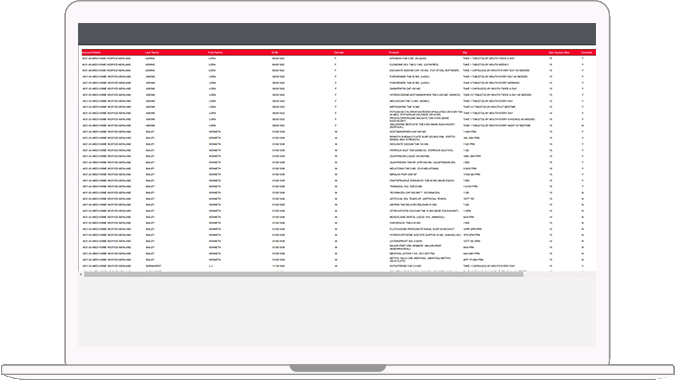
Task: Click the horizontal scrollbar left arrow
Action: coord(81,274)
